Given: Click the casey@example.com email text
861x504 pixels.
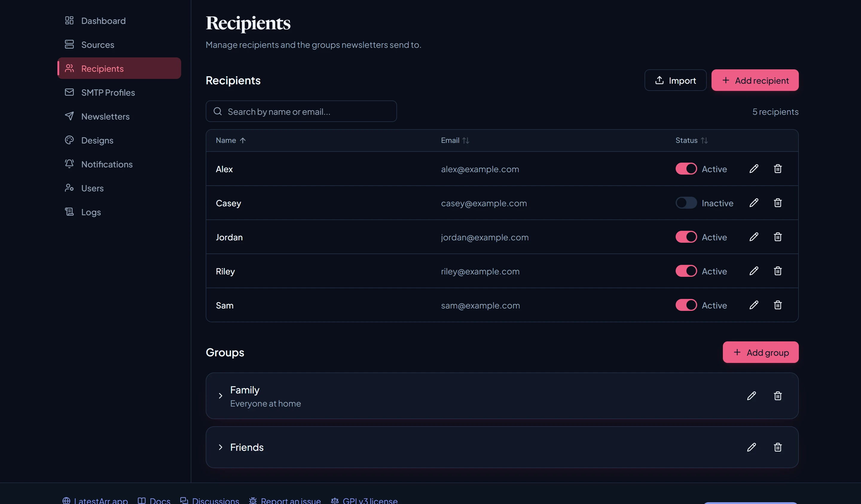Looking at the screenshot, I should [484, 203].
